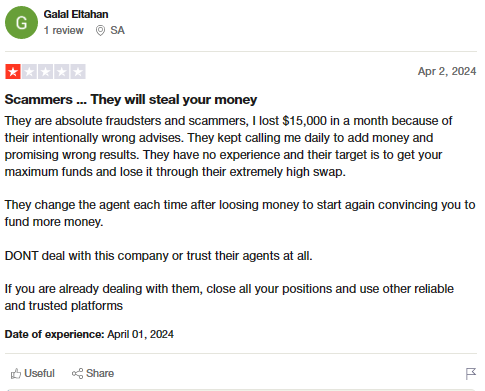Report review with the flag icon
The image size is (485, 391).
point(470,374)
